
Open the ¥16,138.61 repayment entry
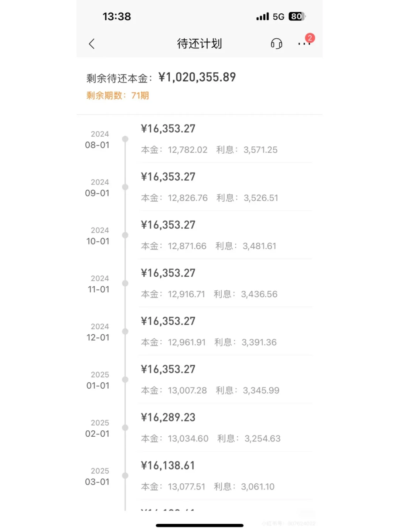click(225, 476)
